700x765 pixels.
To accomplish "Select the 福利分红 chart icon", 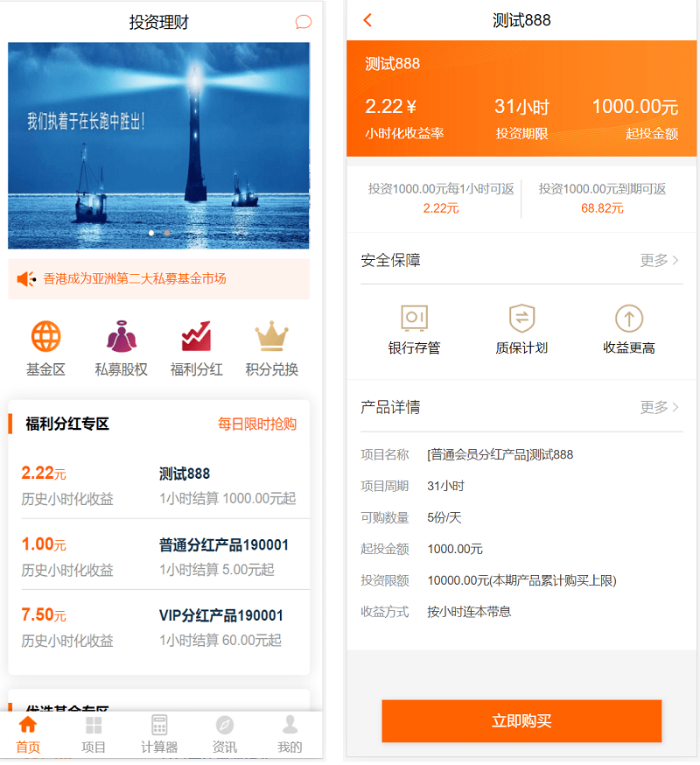I will 196,337.
